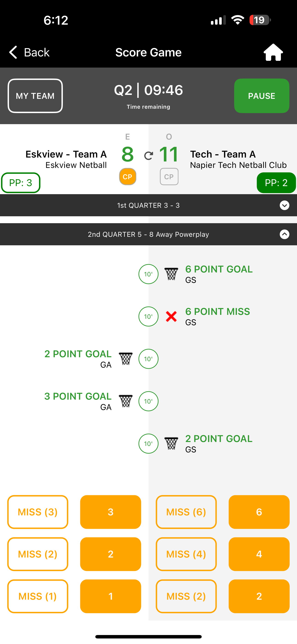Toggle Eskview's PP: 3 powerplay button

pyautogui.click(x=21, y=183)
